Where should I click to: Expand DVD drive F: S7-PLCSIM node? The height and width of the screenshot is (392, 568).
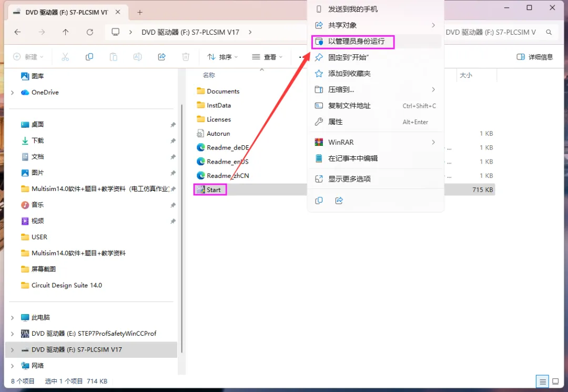[12, 349]
